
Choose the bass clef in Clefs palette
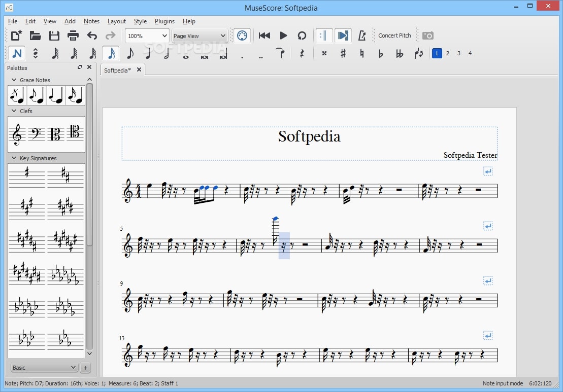37,134
